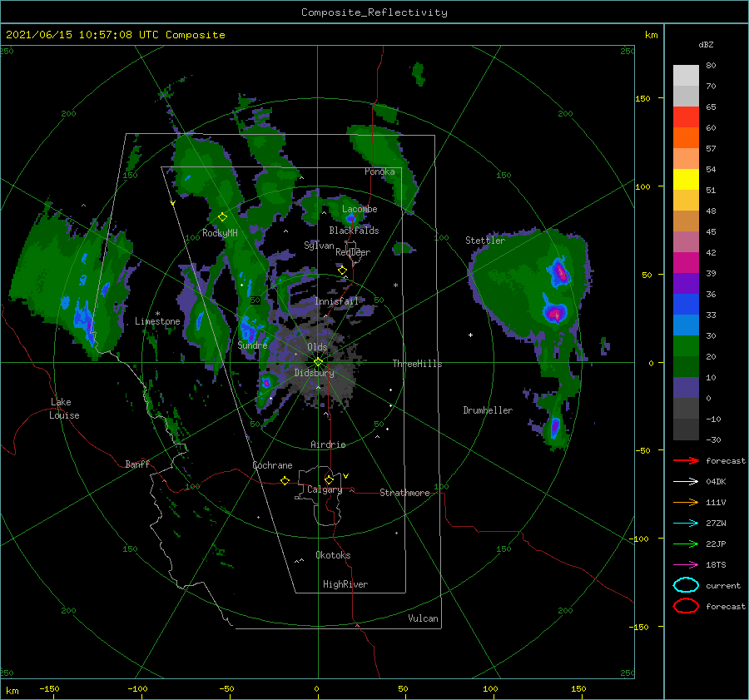Click the yellow diamond marker near RockyMH
This screenshot has height=700, width=749.
(x=222, y=217)
